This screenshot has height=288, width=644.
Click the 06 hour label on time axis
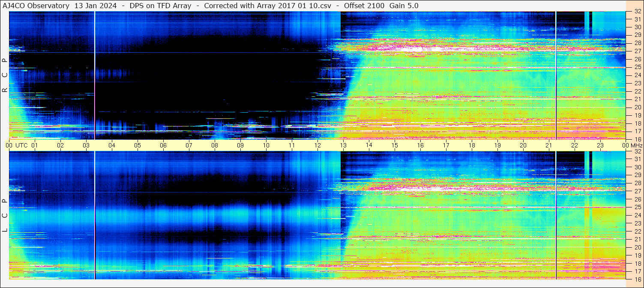(163, 145)
